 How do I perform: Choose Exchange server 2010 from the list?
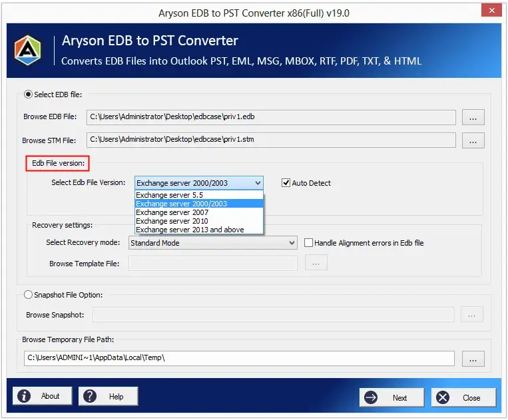199,221
